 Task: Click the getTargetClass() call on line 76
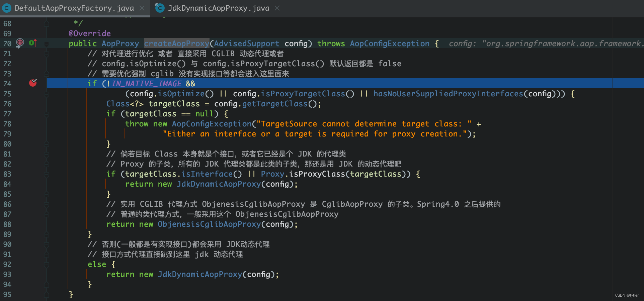click(x=279, y=104)
